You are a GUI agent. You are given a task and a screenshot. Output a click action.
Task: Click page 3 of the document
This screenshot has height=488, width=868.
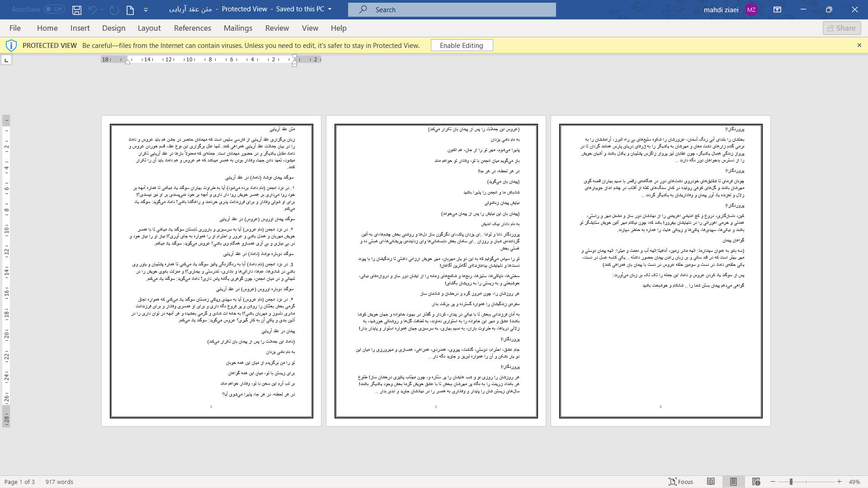(x=660, y=271)
